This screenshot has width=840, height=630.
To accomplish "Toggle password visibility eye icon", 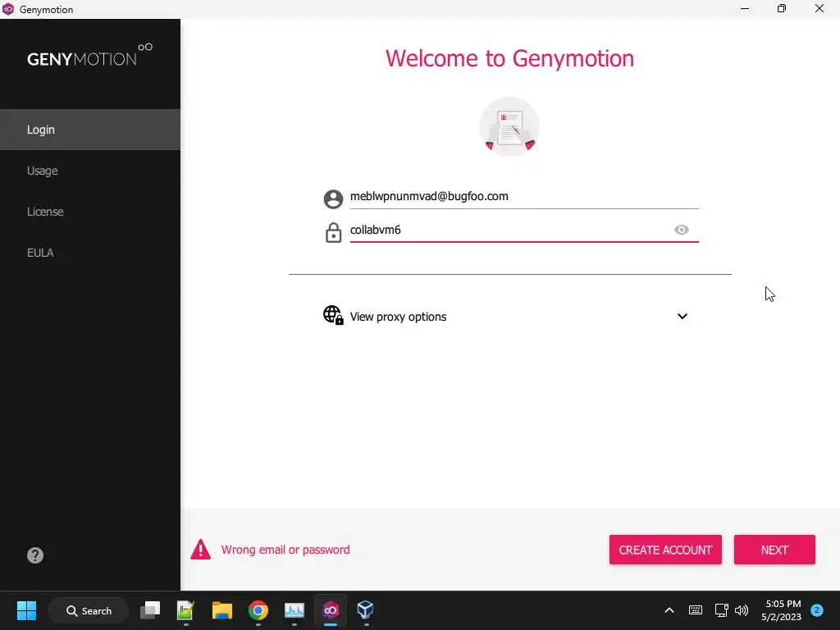I will [682, 230].
